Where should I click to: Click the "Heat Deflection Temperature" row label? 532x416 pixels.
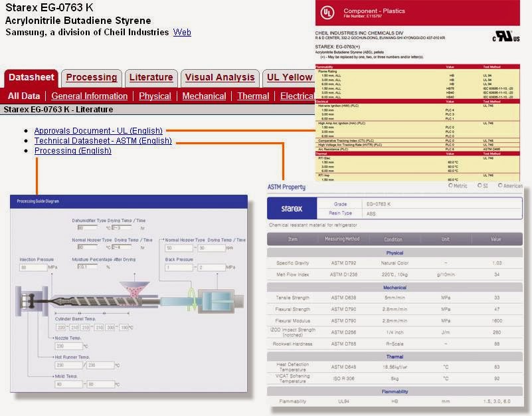point(292,367)
